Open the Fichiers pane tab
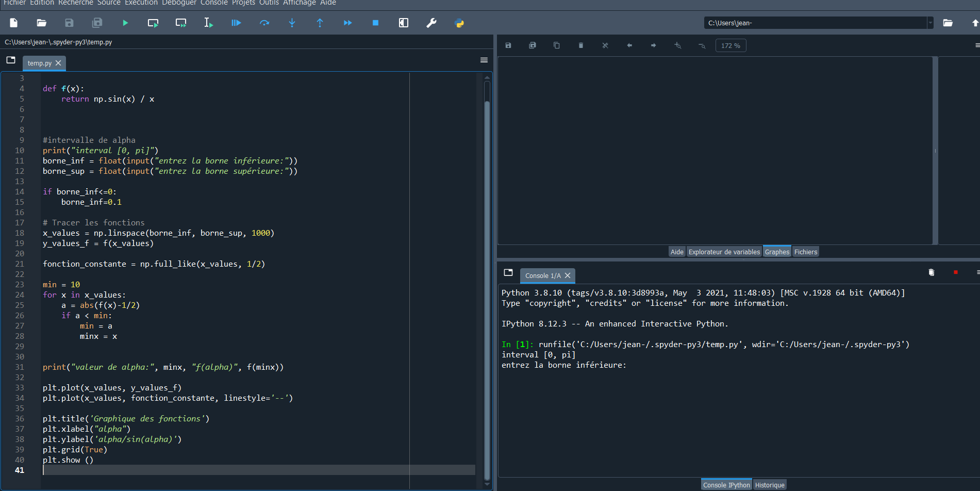This screenshot has height=491, width=980. [805, 252]
